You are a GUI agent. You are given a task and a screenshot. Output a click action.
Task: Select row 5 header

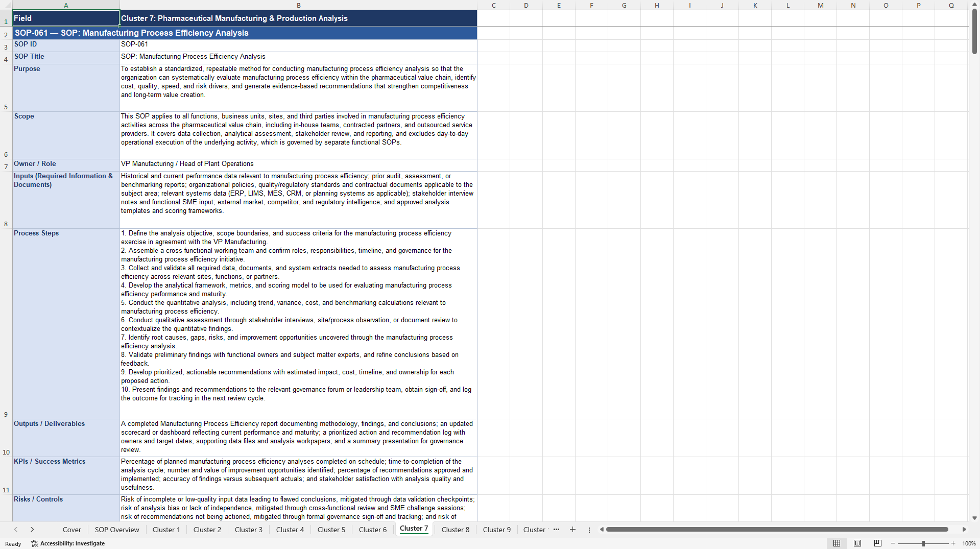point(6,87)
